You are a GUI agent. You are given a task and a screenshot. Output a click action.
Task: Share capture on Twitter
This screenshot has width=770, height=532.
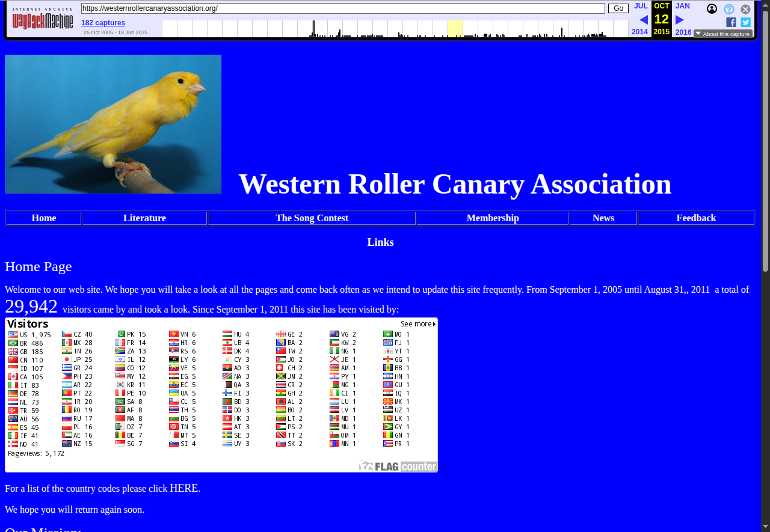[x=745, y=22]
